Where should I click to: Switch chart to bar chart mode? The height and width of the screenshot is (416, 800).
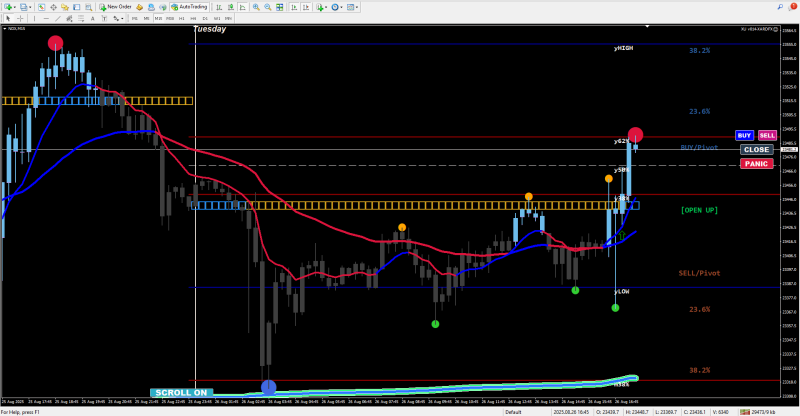tap(219, 7)
